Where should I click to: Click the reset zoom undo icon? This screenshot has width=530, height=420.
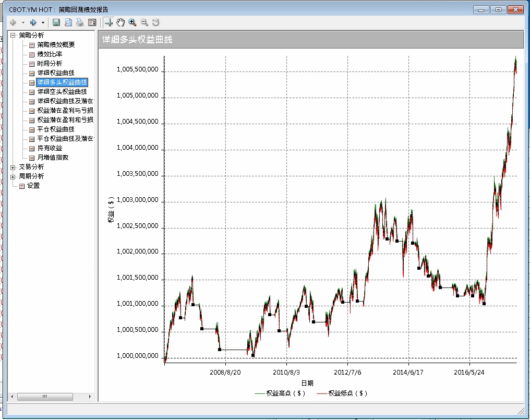(155, 22)
